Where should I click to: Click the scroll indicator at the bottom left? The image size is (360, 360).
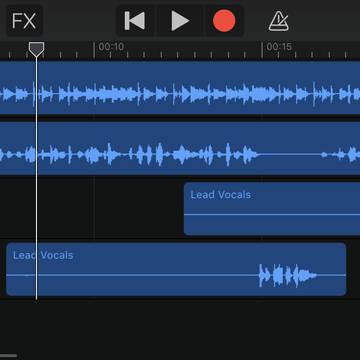point(8,356)
